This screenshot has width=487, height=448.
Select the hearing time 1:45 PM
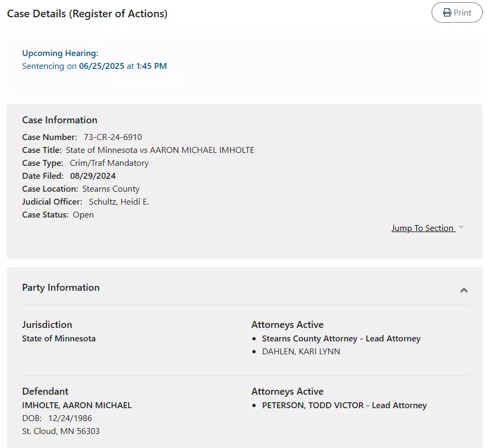[152, 66]
